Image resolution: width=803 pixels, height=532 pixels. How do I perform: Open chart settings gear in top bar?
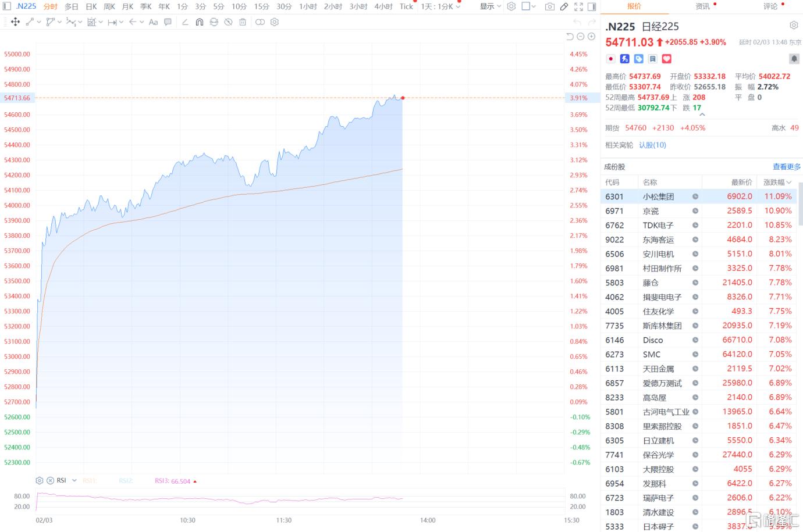pos(511,6)
